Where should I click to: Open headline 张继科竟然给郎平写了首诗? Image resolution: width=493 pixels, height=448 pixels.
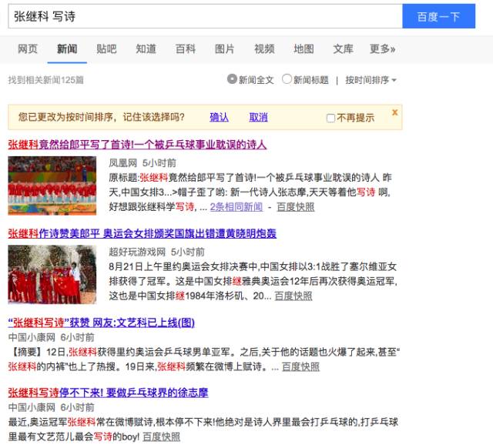tap(137, 145)
